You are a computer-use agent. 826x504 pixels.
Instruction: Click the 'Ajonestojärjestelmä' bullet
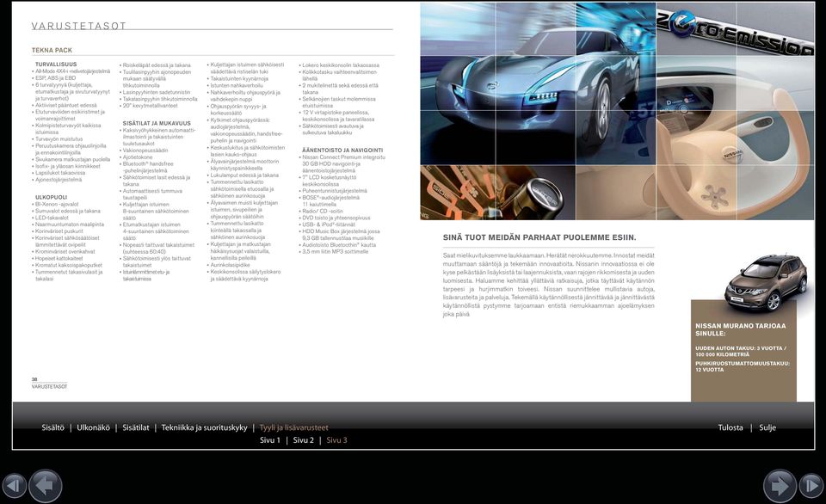tap(59, 180)
